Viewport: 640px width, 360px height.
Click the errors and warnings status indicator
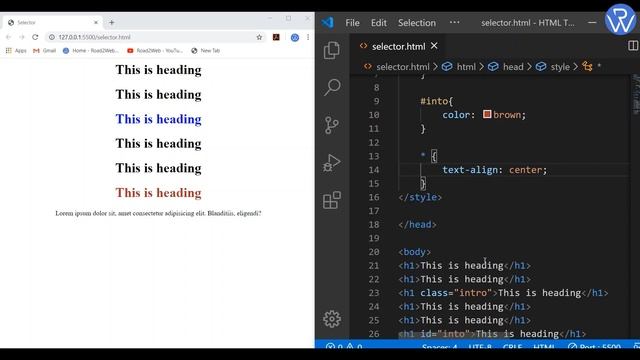344,346
